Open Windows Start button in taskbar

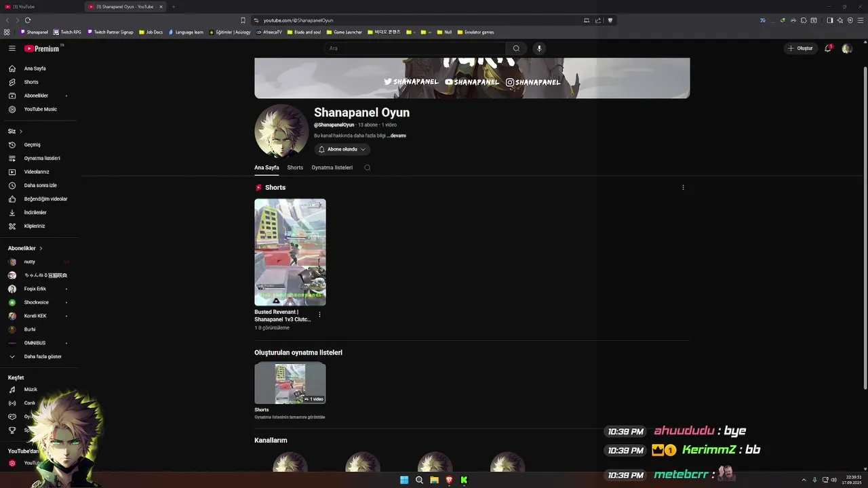click(x=404, y=480)
